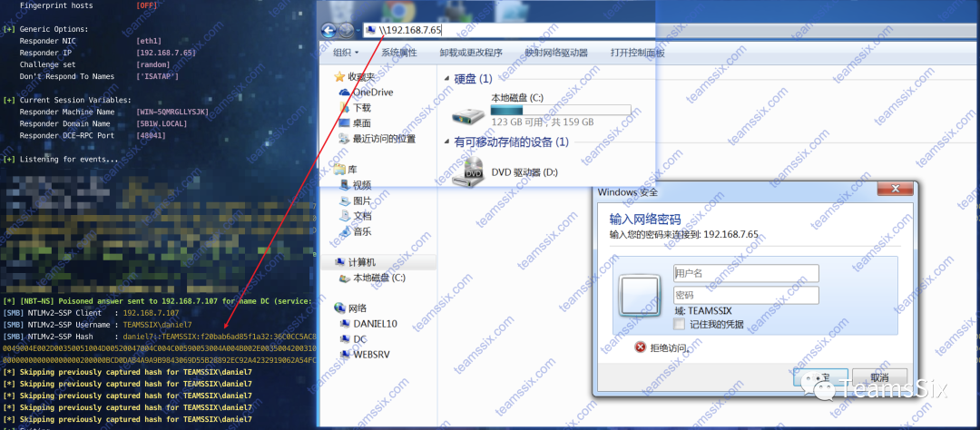Select 网络 in the navigation pane

click(350, 308)
